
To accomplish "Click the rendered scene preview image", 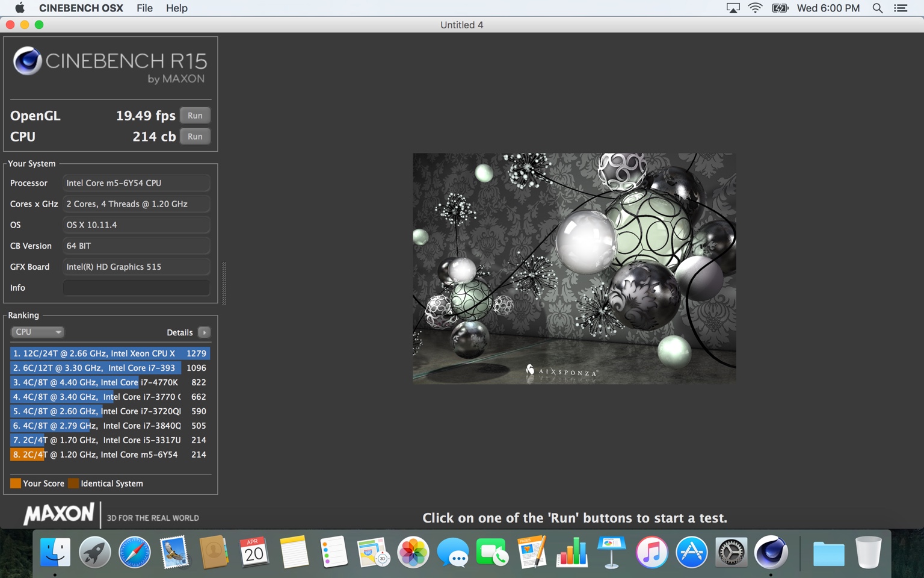I will coord(574,269).
